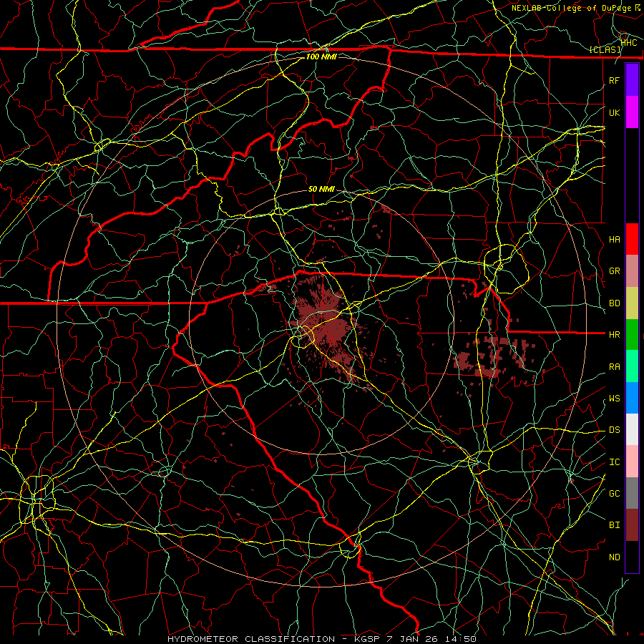The height and width of the screenshot is (644, 644).
Task: Click the RA legend label
Action: click(615, 367)
